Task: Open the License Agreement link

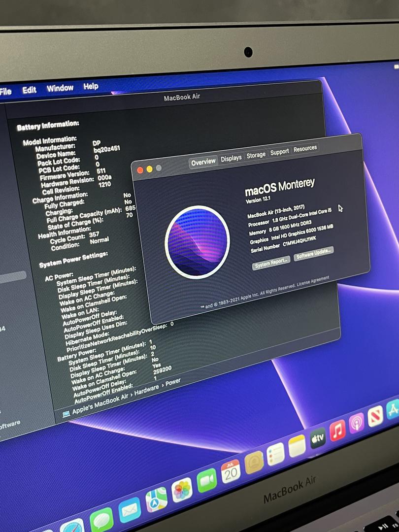Action: click(313, 281)
